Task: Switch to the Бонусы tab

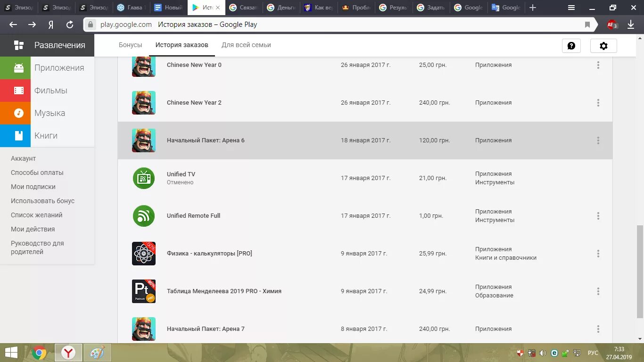Action: click(x=131, y=45)
